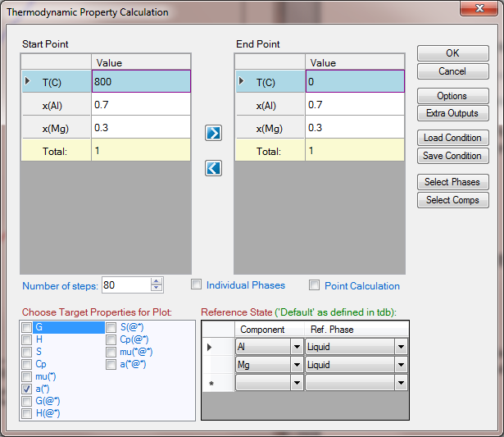
Task: Uncheck the a(*) target property
Action: point(27,388)
